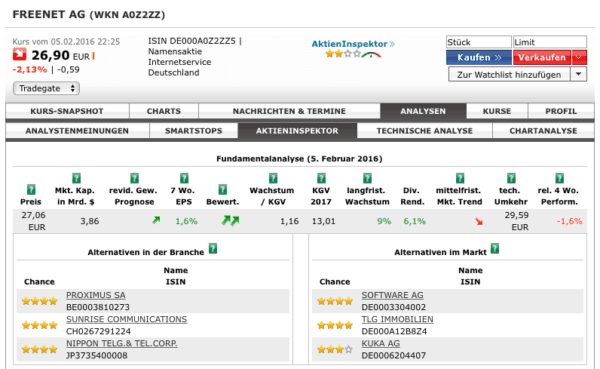Click star rating for SUNRISE COMMUNICATIONS
The image size is (600, 369).
click(x=39, y=325)
